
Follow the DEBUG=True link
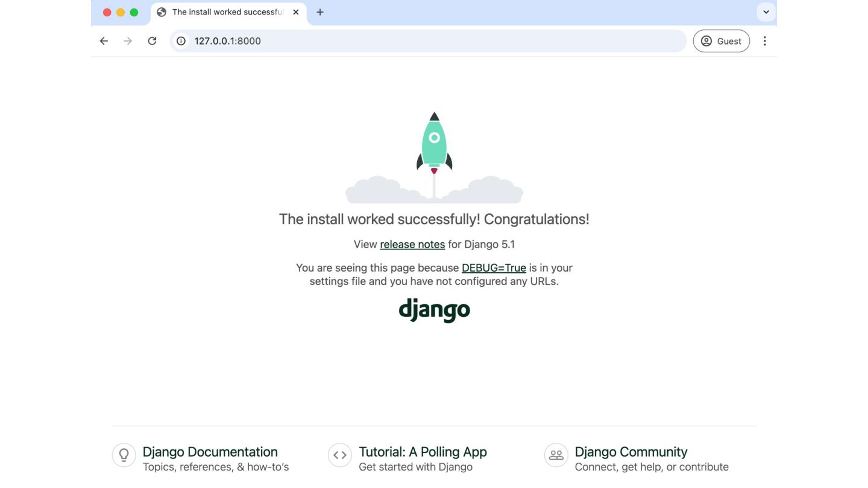pyautogui.click(x=494, y=268)
